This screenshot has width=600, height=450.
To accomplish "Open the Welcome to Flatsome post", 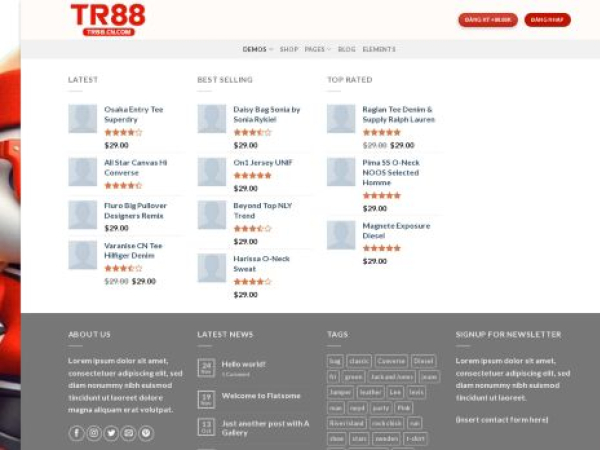I will pos(261,396).
